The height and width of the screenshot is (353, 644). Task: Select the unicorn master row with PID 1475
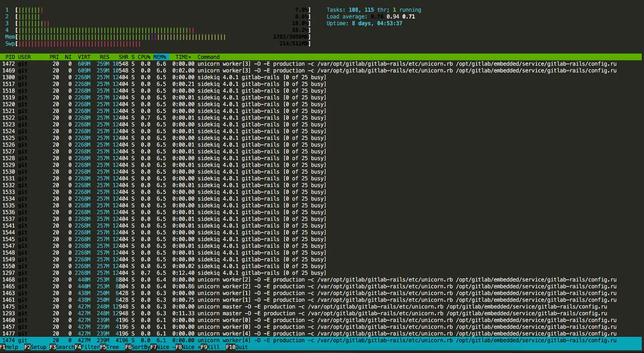322,307
